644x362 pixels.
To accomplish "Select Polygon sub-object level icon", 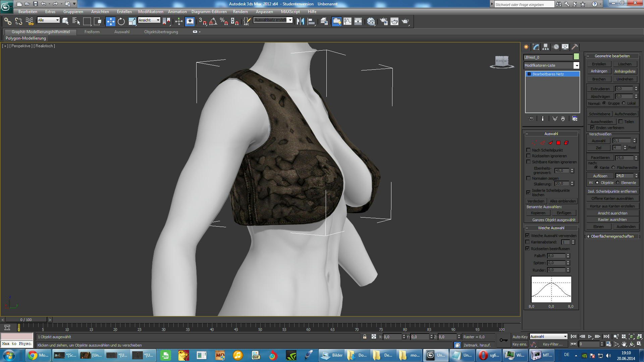I will point(558,143).
